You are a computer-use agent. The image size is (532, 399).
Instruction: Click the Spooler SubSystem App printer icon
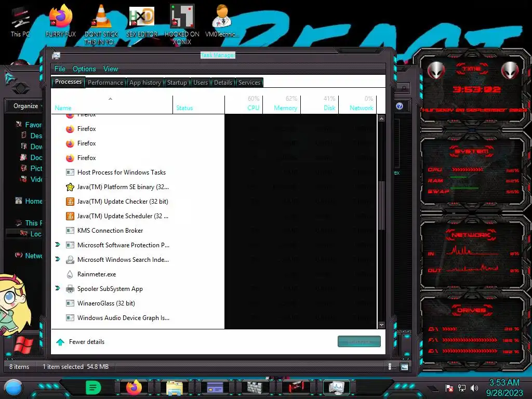pos(70,289)
